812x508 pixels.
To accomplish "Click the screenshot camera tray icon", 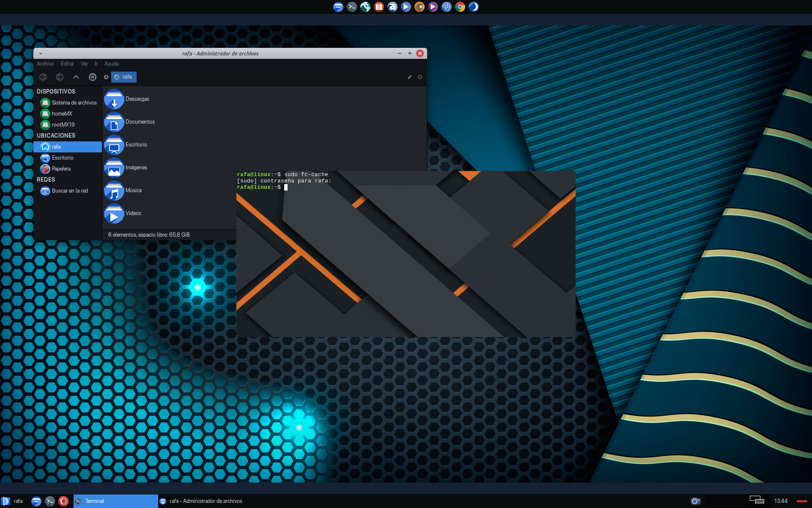I will coord(695,501).
